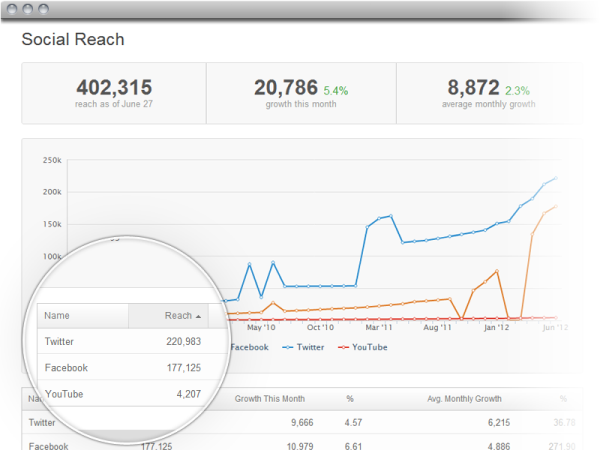
Task: Select YouTube row showing 4,207 reach
Action: point(125,394)
